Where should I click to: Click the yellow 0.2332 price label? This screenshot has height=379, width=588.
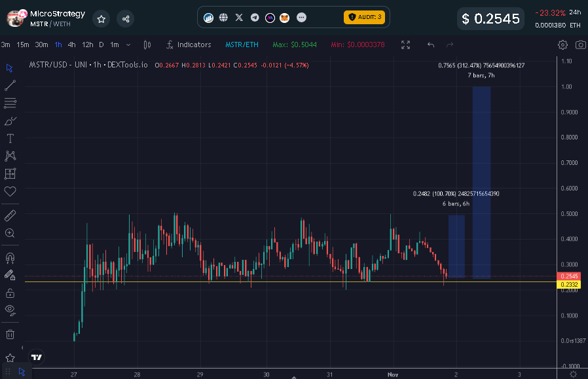coord(569,285)
